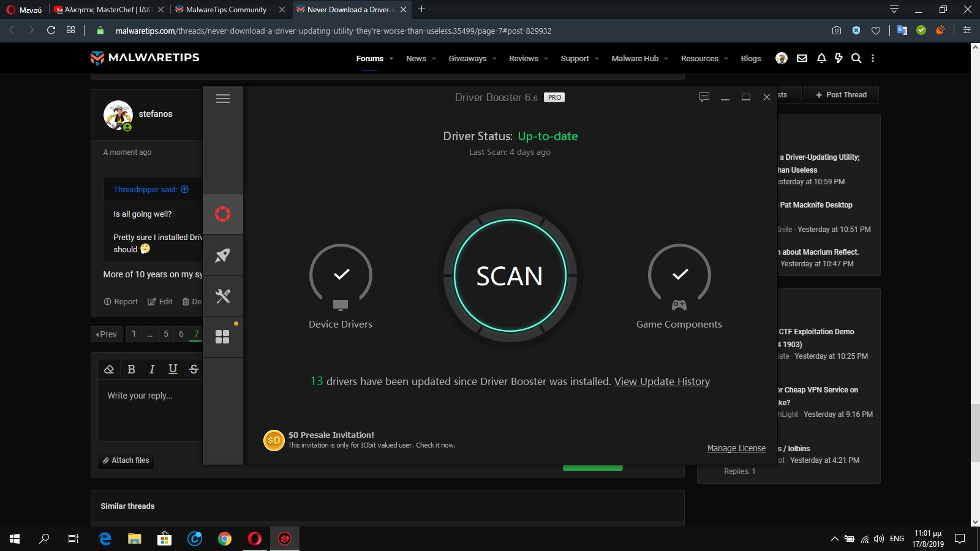Open Tools wrench icon in Driver Booster
980x551 pixels.
coord(222,296)
